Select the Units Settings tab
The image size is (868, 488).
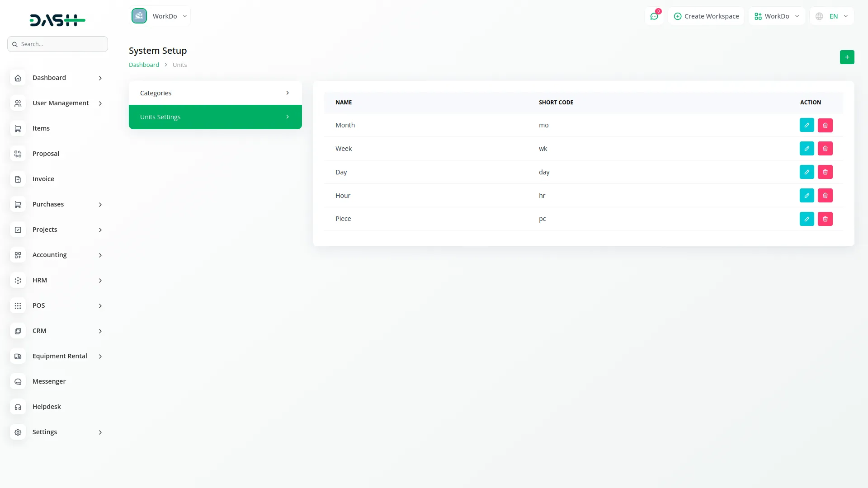[x=215, y=117]
